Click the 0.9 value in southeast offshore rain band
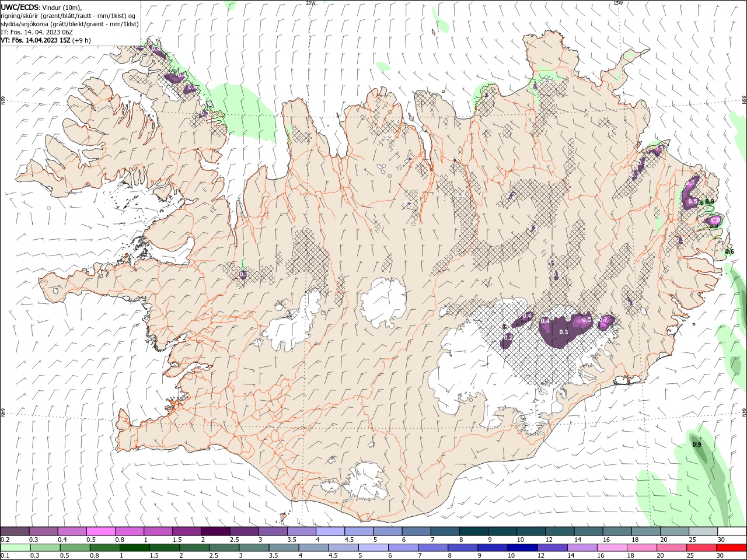This screenshot has width=747, height=560. click(697, 444)
